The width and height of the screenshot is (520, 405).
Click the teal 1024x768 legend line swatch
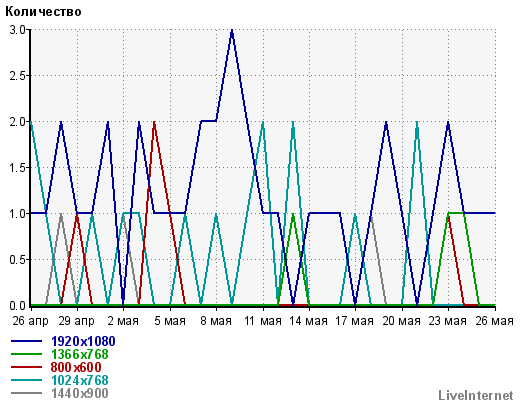pos(27,380)
